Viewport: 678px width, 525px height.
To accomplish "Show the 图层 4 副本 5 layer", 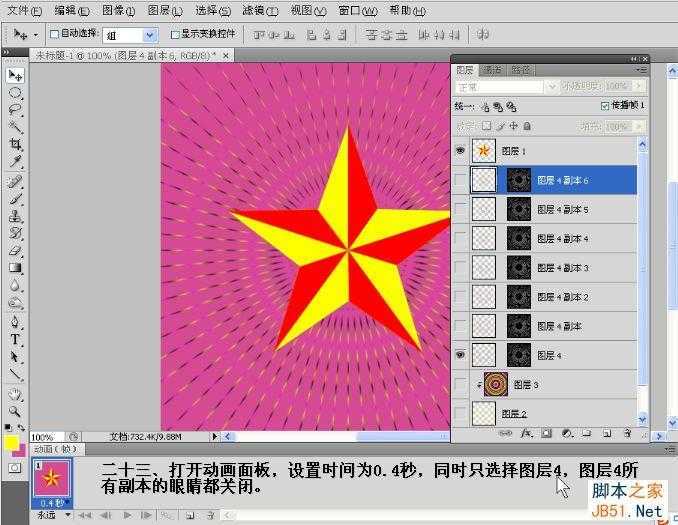I will 461,209.
